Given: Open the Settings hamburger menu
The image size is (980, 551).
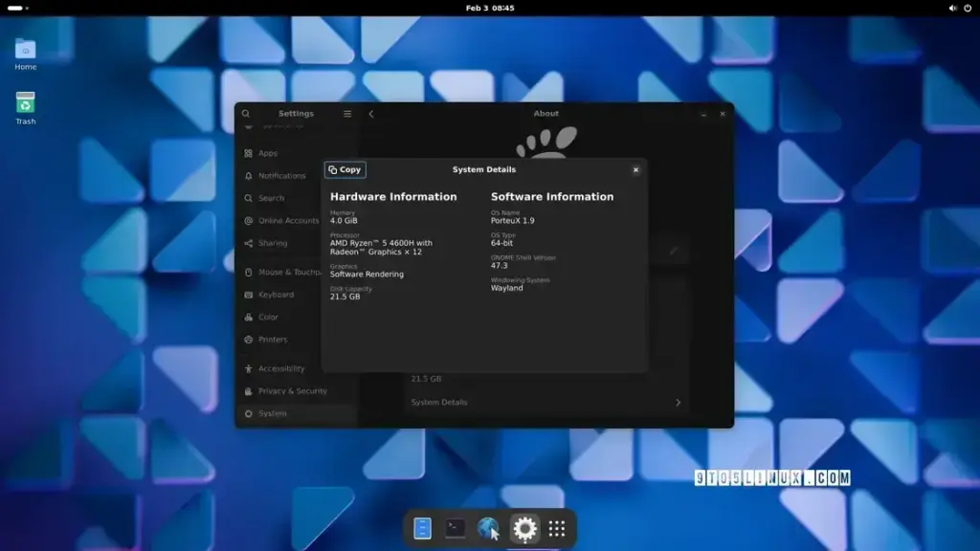Looking at the screenshot, I should coord(347,114).
